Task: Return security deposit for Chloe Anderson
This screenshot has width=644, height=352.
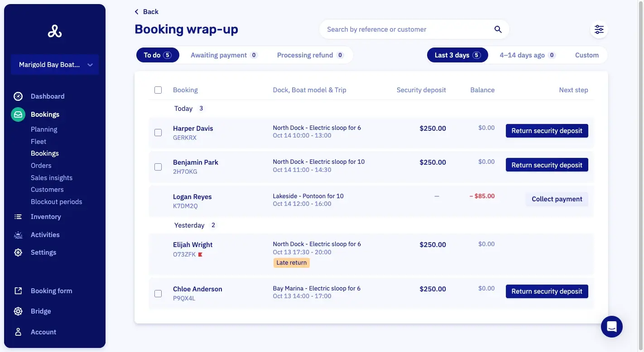Action: point(547,291)
